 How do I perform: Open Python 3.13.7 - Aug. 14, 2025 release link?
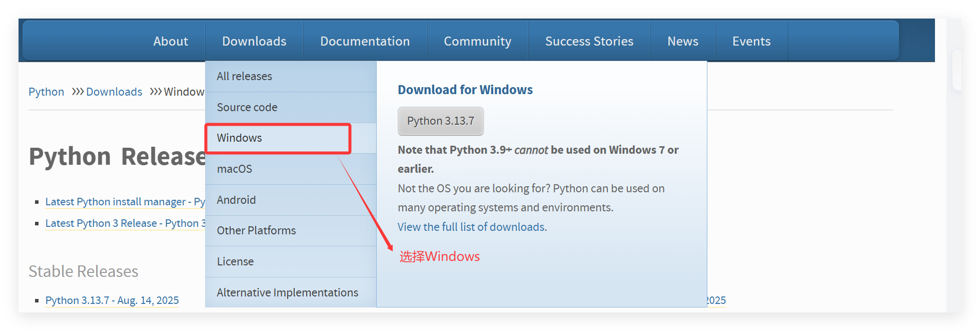tap(112, 300)
